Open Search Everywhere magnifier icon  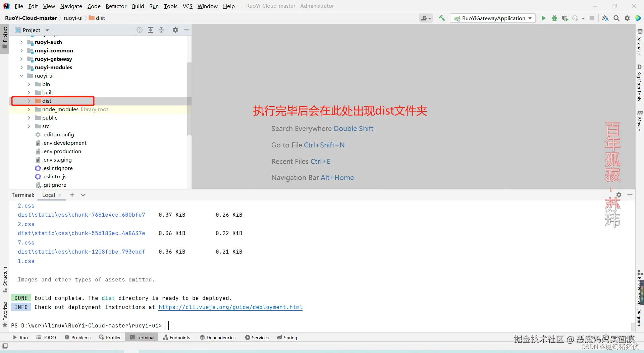[616, 18]
